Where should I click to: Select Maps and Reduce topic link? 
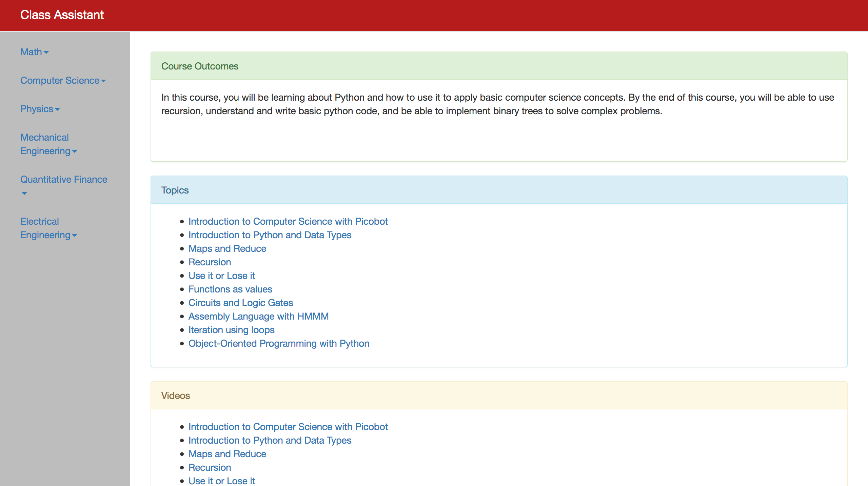click(227, 248)
